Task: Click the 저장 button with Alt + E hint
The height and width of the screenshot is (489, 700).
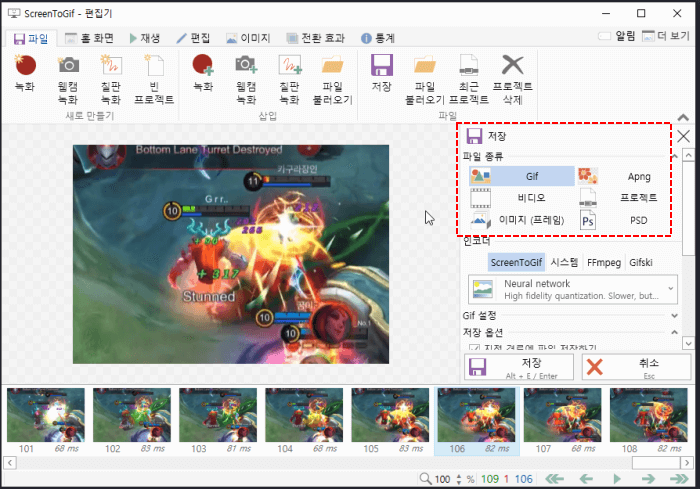Action: pyautogui.click(x=519, y=367)
